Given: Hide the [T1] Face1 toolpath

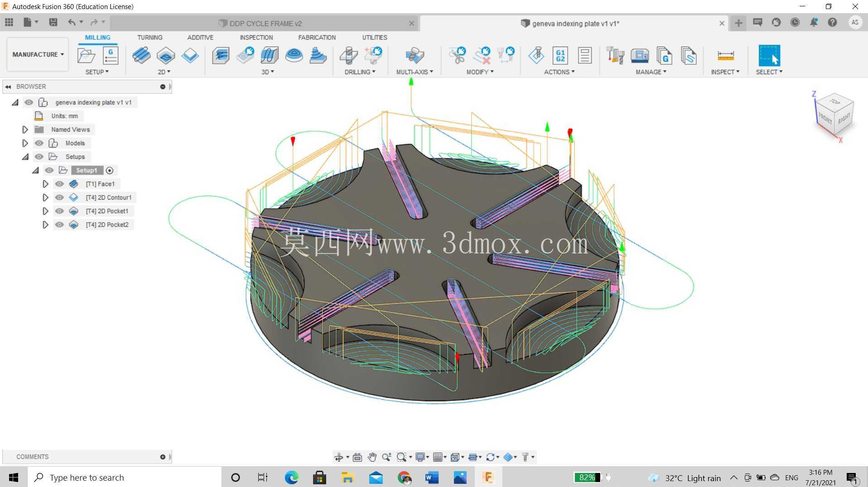Looking at the screenshot, I should (x=59, y=184).
